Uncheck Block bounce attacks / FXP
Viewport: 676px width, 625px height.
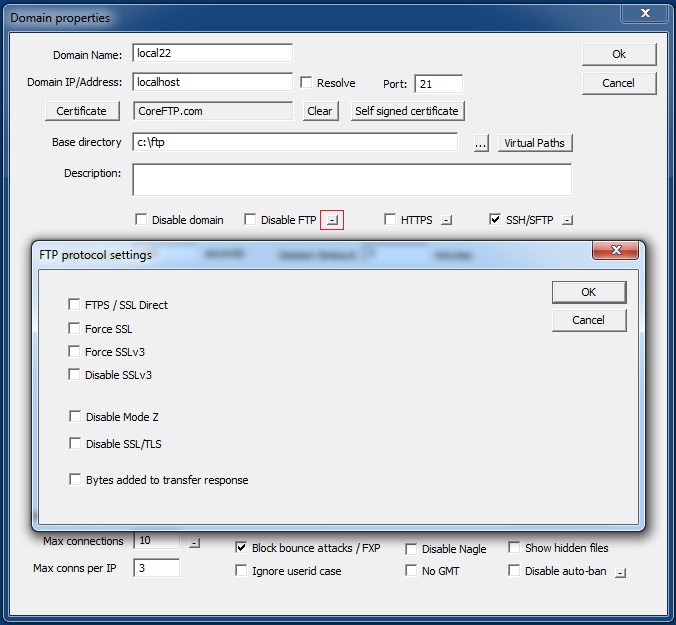[241, 548]
